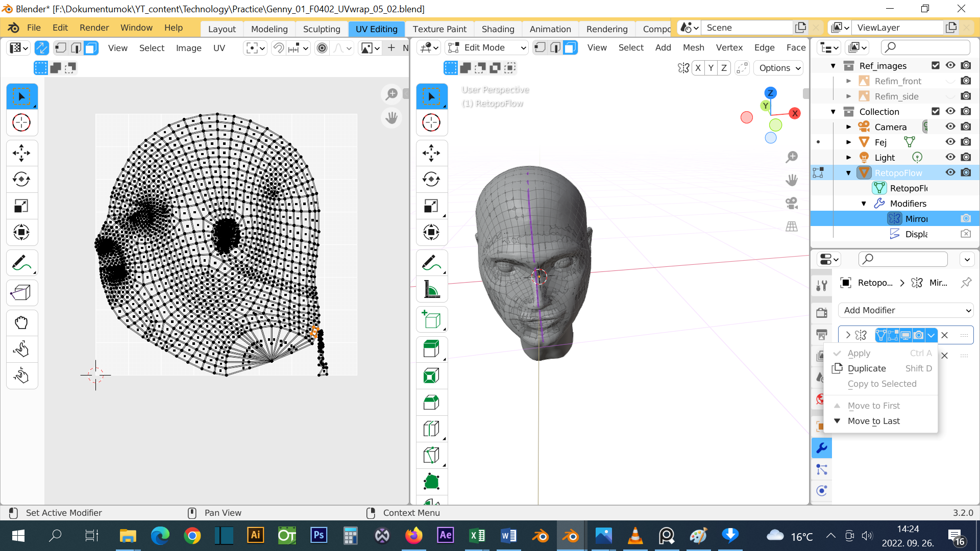This screenshot has height=551, width=980.
Task: Open the Render menu
Action: pos(94,28)
